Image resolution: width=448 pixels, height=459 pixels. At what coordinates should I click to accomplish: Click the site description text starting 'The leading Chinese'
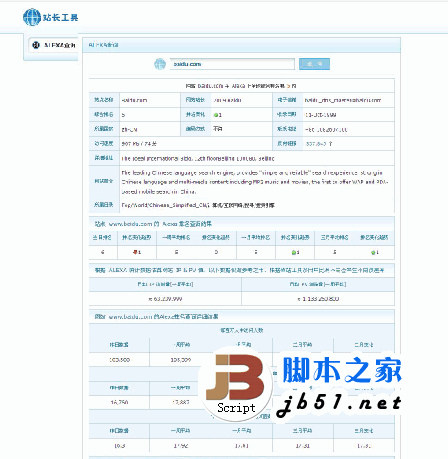tap(255, 182)
